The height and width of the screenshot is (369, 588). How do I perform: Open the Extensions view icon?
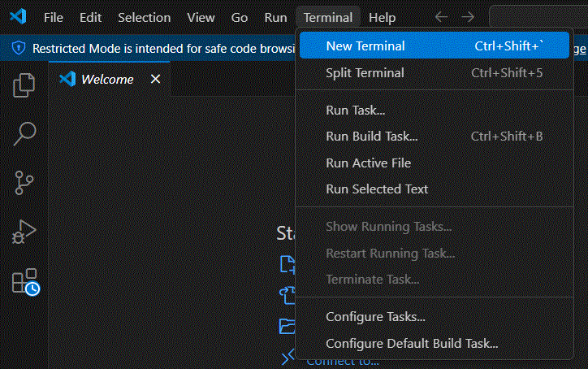tap(24, 282)
